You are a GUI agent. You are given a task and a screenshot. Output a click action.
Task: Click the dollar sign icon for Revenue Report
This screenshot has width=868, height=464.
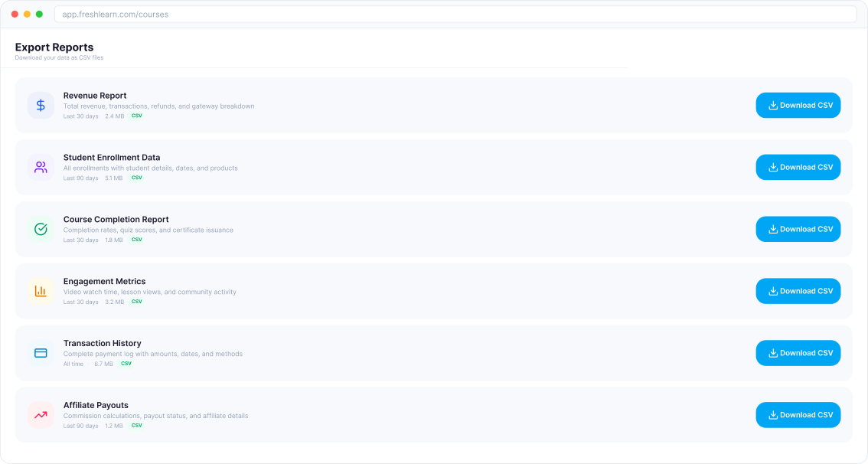coord(41,105)
